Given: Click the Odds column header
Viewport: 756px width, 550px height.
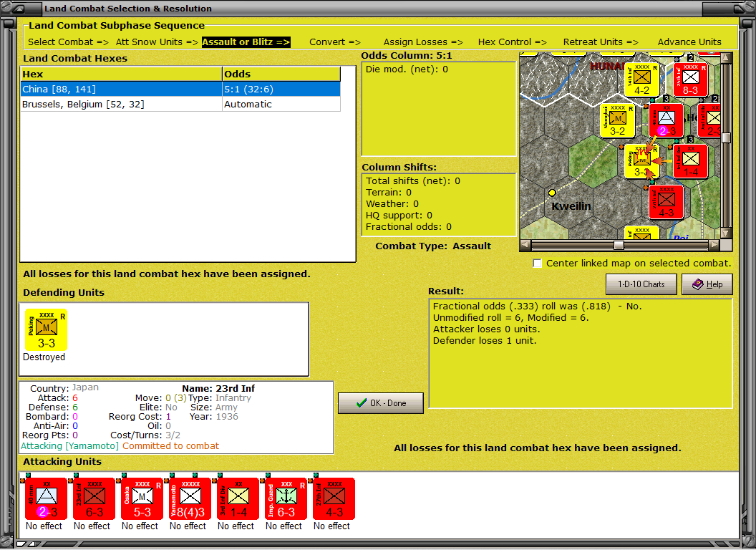Looking at the screenshot, I should coord(281,74).
